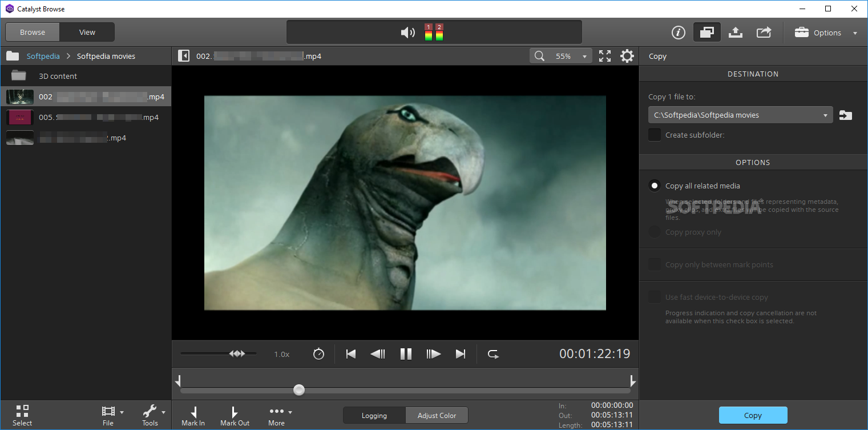Go to end of clip
Viewport: 868px width, 430px height.
pos(461,354)
